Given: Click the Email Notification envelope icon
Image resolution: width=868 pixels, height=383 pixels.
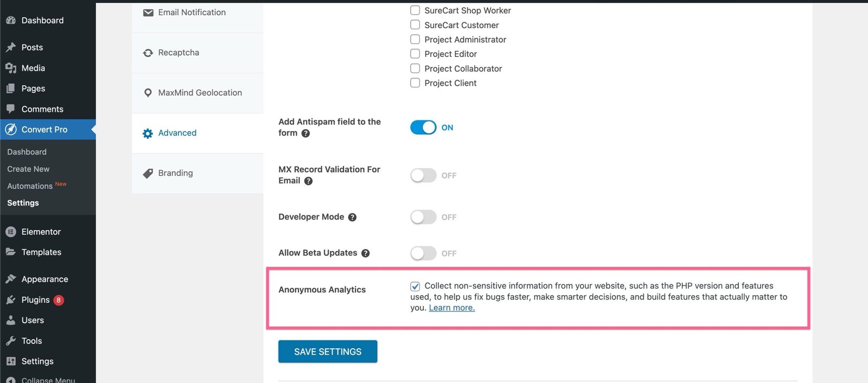Looking at the screenshot, I should point(148,12).
